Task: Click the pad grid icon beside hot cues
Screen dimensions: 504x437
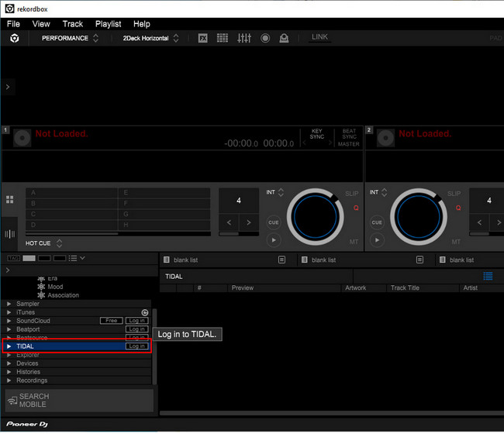Action: (x=10, y=199)
